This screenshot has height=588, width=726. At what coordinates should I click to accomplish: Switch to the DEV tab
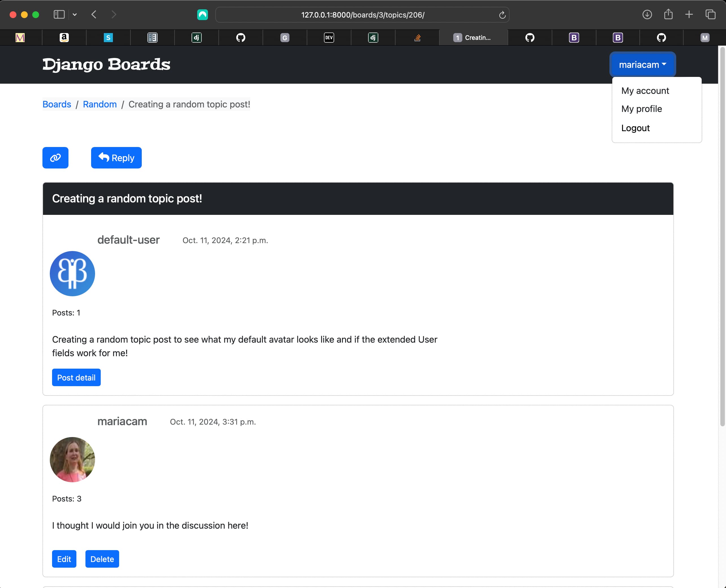(329, 38)
